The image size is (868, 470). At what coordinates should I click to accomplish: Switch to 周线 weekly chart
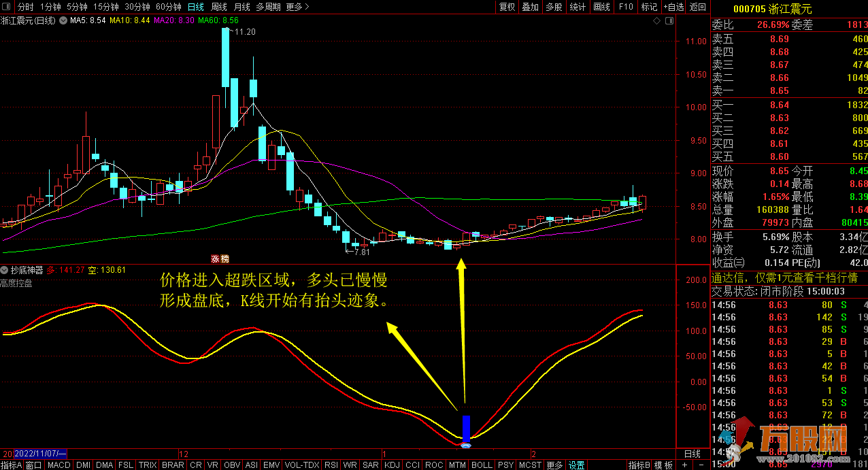[219, 7]
